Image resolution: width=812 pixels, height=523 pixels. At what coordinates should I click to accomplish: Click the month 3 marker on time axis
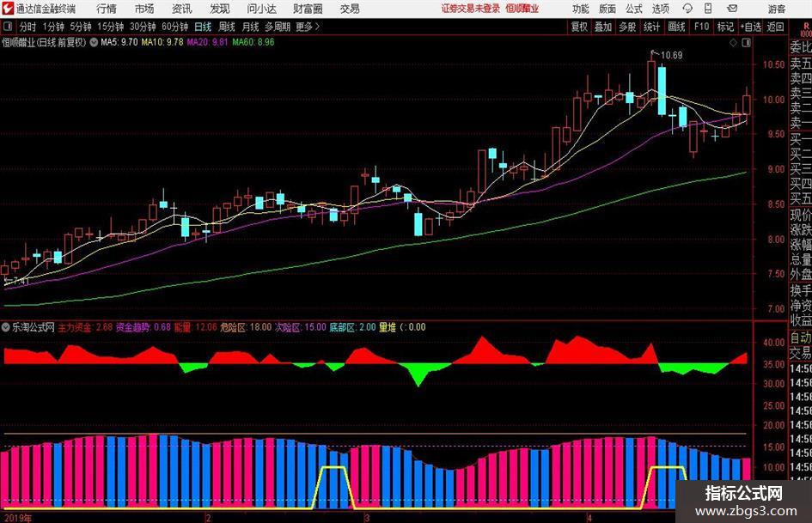click(x=367, y=518)
